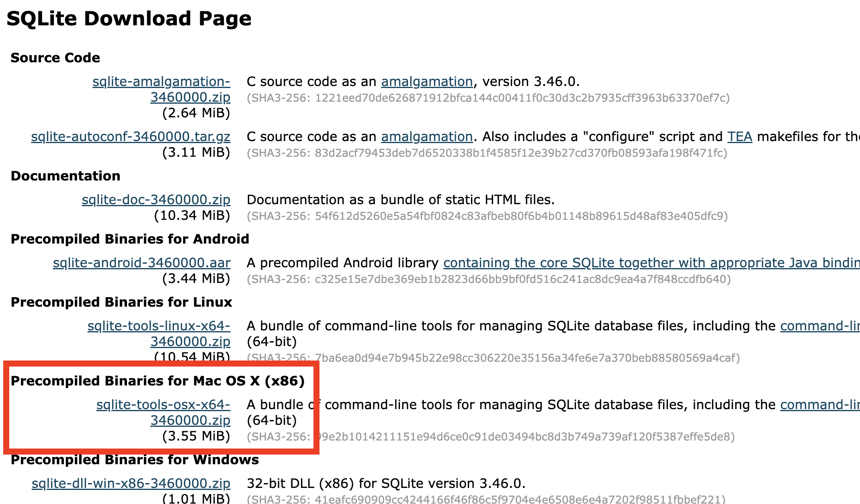Click the (3.44 MiB) file size
The image size is (860, 504).
point(196,279)
